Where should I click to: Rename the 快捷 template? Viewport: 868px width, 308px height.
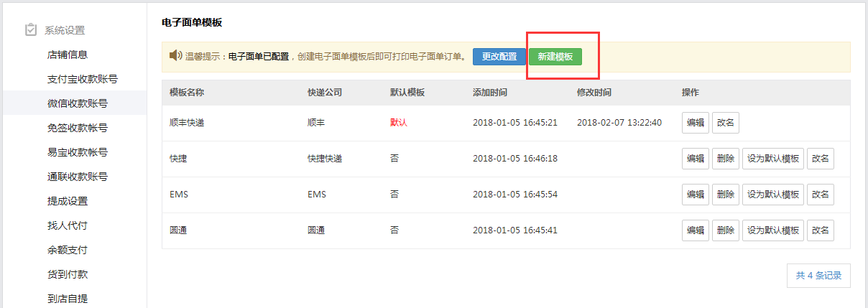pyautogui.click(x=821, y=159)
